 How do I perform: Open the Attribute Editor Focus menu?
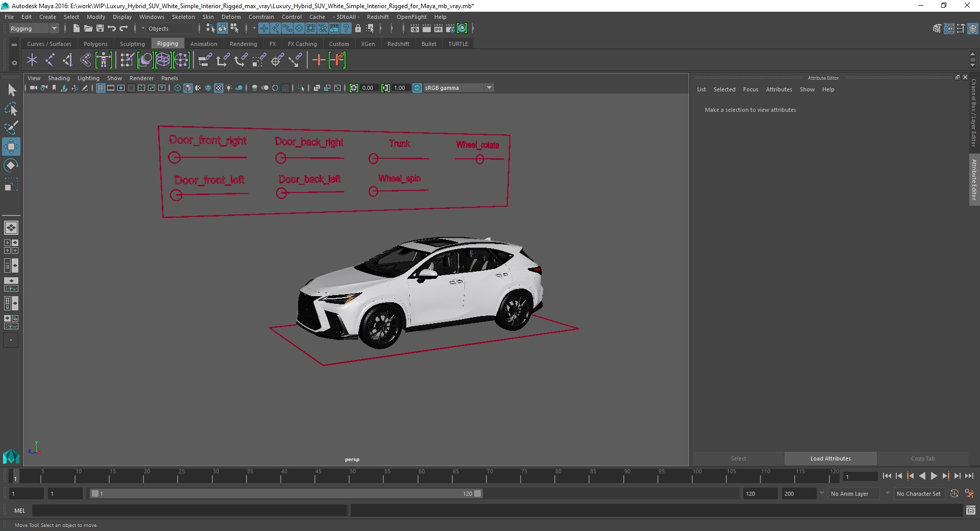point(750,89)
